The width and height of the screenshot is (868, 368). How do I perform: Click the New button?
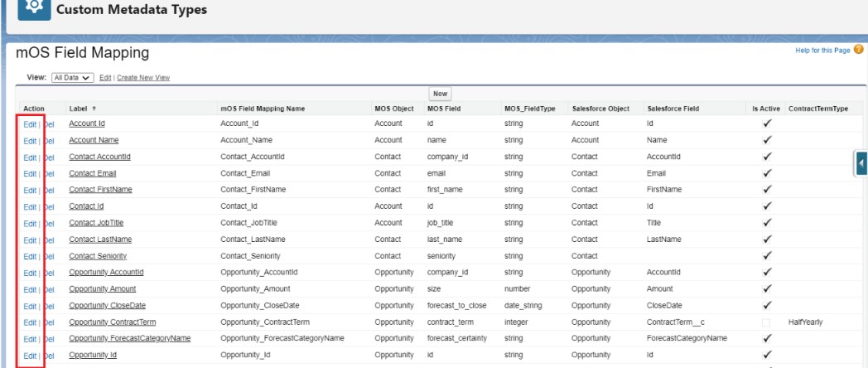(x=440, y=94)
